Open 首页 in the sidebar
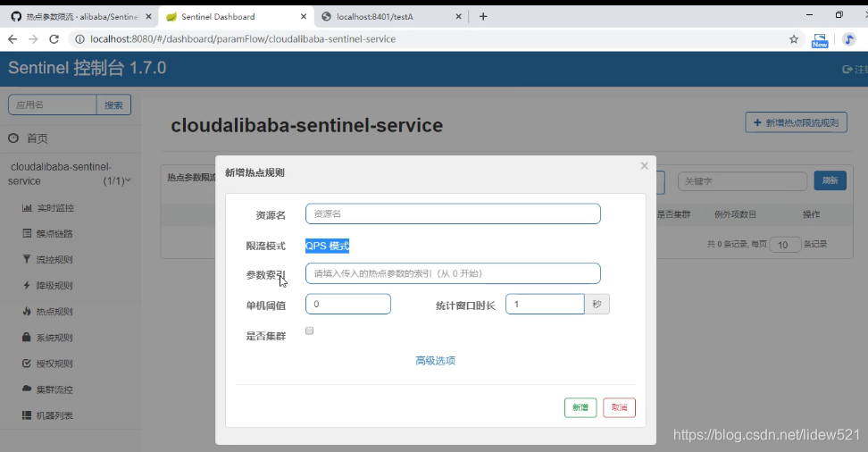Image resolution: width=868 pixels, height=452 pixels. pyautogui.click(x=38, y=138)
